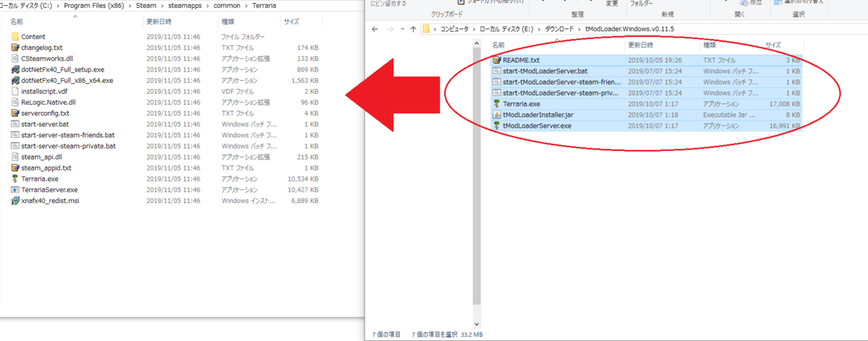The height and width of the screenshot is (341, 868).
Task: Click the ReLogic.Native.dll icon
Action: tap(15, 102)
